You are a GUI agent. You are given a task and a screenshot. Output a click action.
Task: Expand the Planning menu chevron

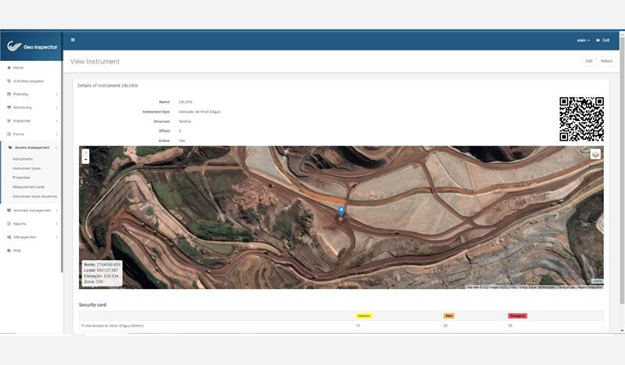[x=57, y=94]
